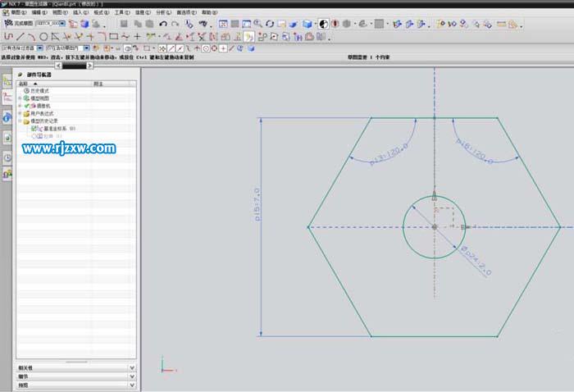
Task: Click the Name (名称) column header
Action: (23, 84)
